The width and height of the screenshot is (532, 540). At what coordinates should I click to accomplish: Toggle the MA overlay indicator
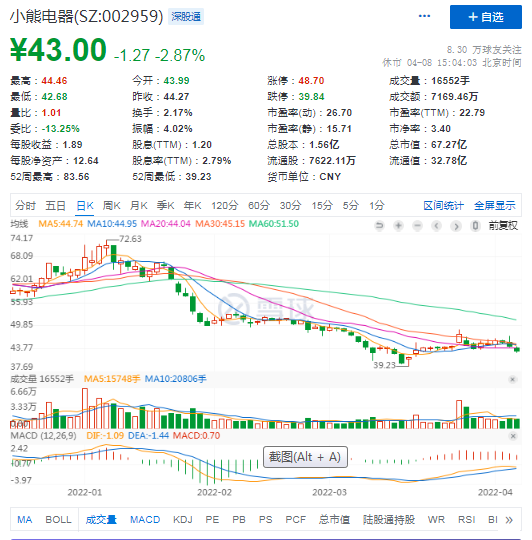24,519
